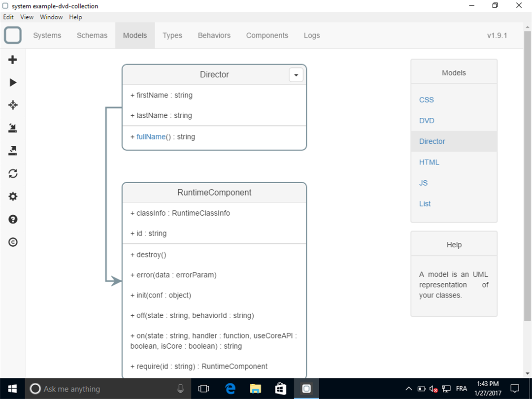Click the Cortana microphone icon
The width and height of the screenshot is (532, 399).
click(x=180, y=389)
